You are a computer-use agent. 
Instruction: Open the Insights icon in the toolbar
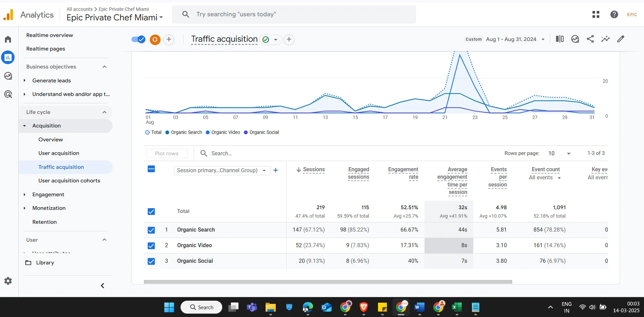click(x=605, y=39)
